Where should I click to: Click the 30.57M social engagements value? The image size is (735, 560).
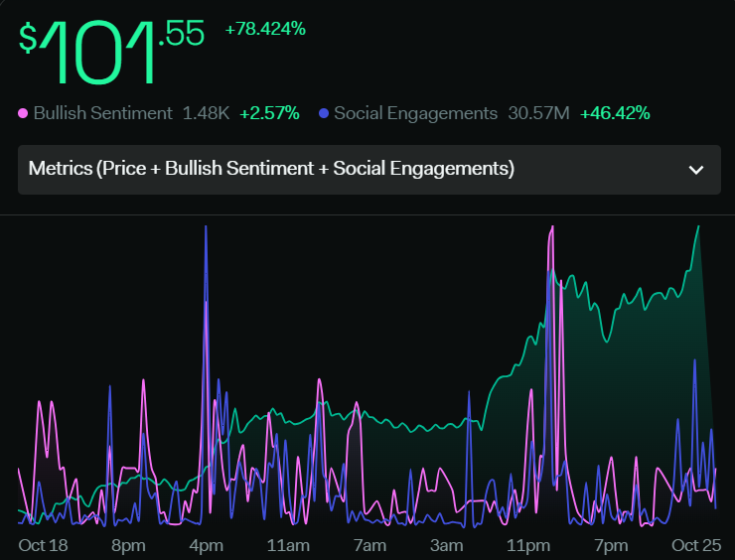539,113
